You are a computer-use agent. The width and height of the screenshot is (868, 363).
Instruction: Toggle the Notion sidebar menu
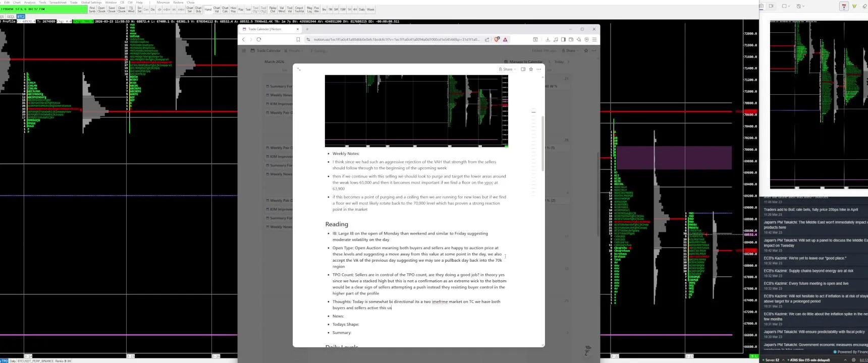click(244, 50)
